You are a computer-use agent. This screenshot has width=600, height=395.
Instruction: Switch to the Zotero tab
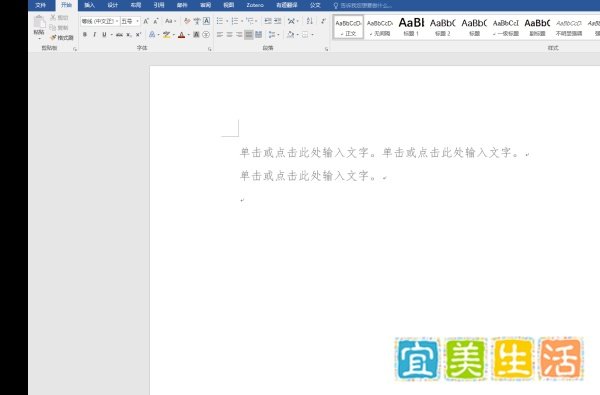(x=255, y=5)
